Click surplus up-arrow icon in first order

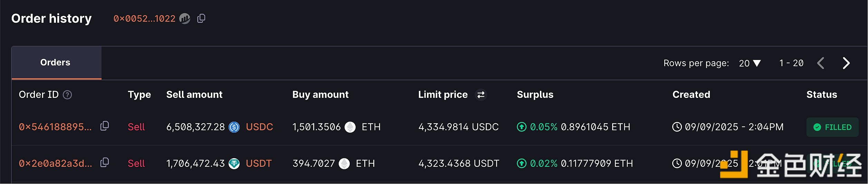522,127
